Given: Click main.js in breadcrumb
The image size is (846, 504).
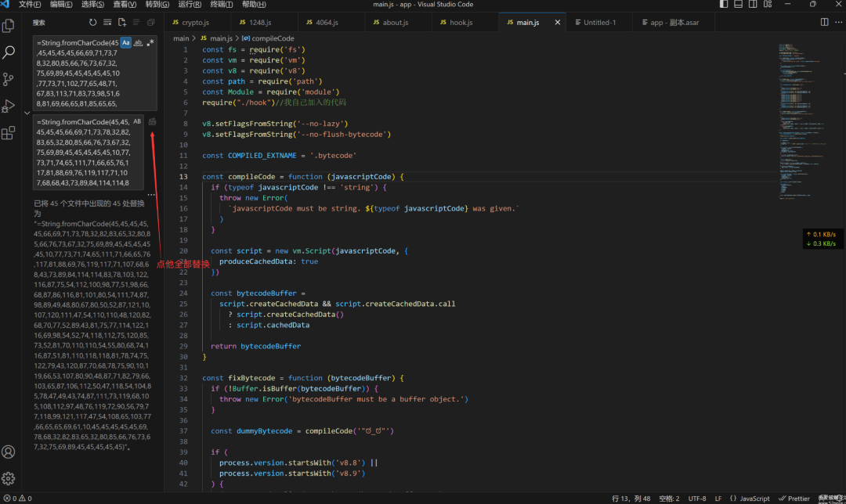Looking at the screenshot, I should click(x=217, y=38).
